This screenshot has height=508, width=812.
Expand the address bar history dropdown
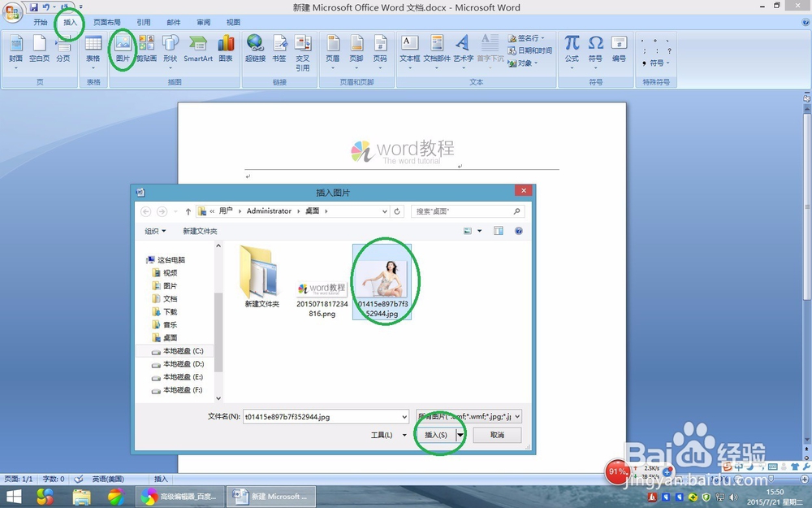pyautogui.click(x=385, y=211)
